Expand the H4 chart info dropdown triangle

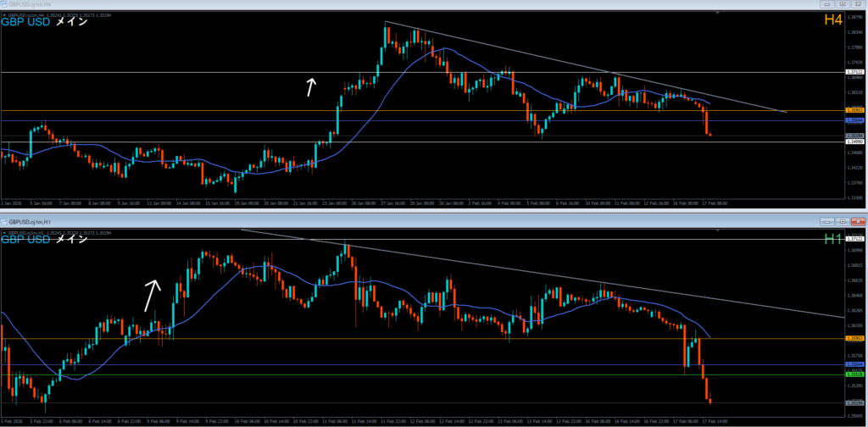(x=4, y=14)
